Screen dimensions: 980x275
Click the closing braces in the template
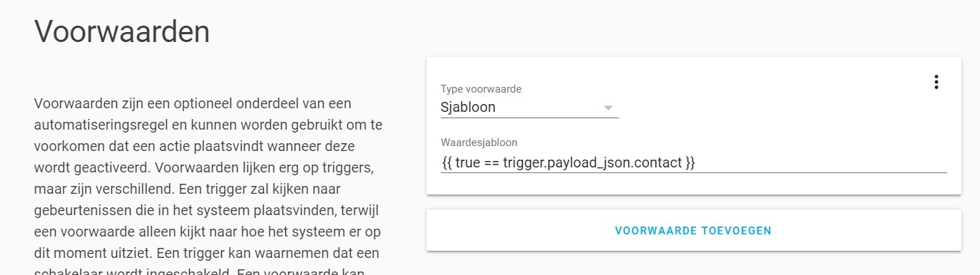690,163
